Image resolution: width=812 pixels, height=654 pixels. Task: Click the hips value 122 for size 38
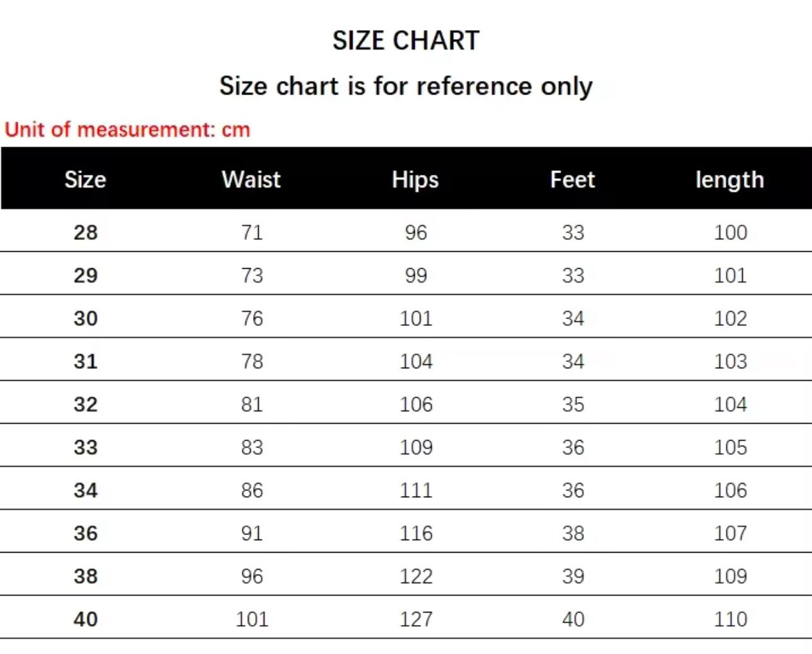click(416, 576)
